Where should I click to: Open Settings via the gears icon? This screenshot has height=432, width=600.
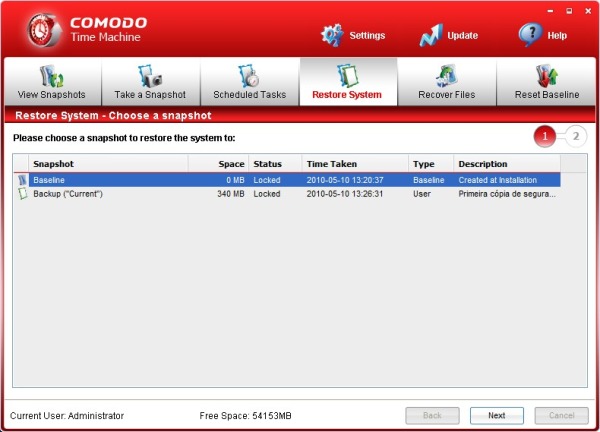(332, 35)
